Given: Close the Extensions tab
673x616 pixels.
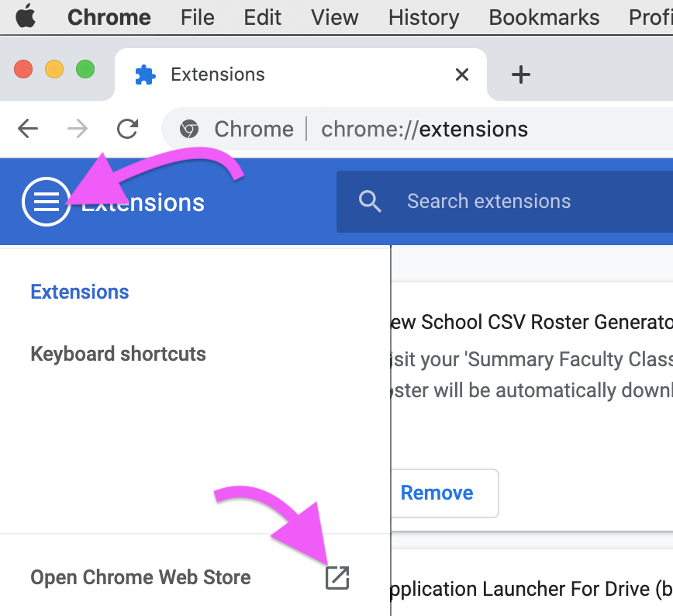Looking at the screenshot, I should (462, 74).
